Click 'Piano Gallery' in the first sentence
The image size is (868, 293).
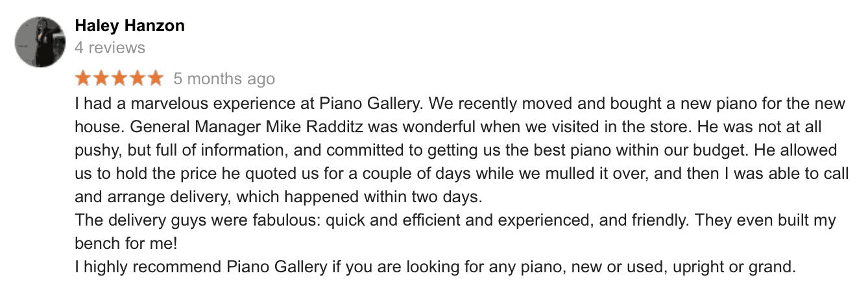tap(370, 104)
